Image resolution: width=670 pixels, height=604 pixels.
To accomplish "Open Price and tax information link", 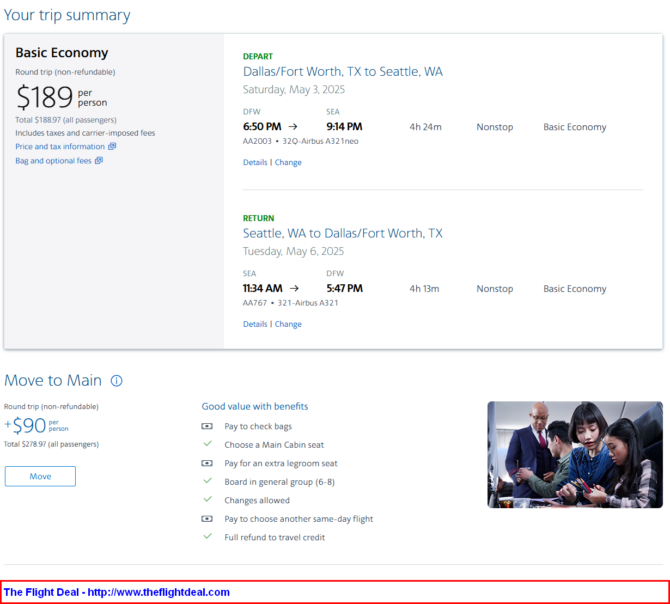I will (x=60, y=147).
